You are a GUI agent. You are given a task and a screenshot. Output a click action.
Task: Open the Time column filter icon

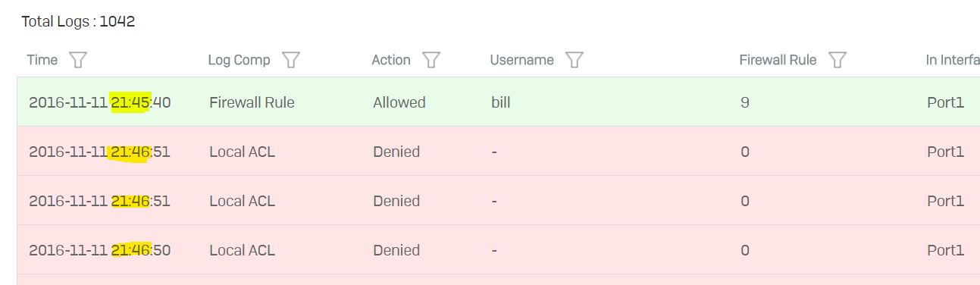pyautogui.click(x=77, y=60)
